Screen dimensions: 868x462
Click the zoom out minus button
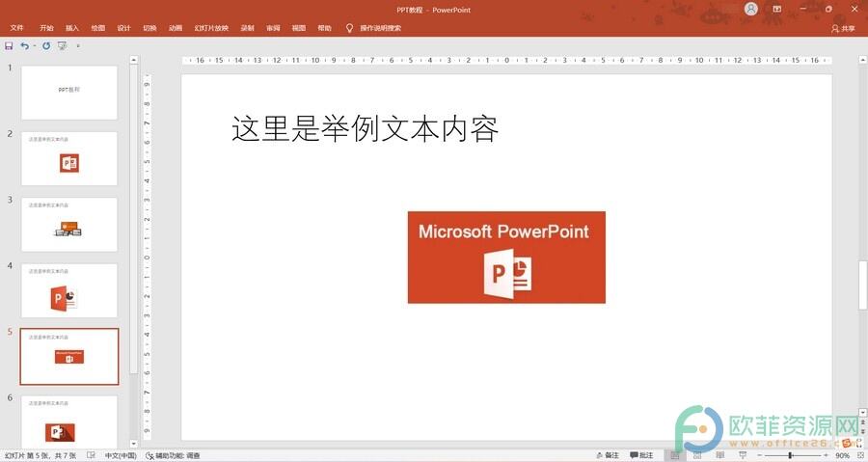(760, 455)
